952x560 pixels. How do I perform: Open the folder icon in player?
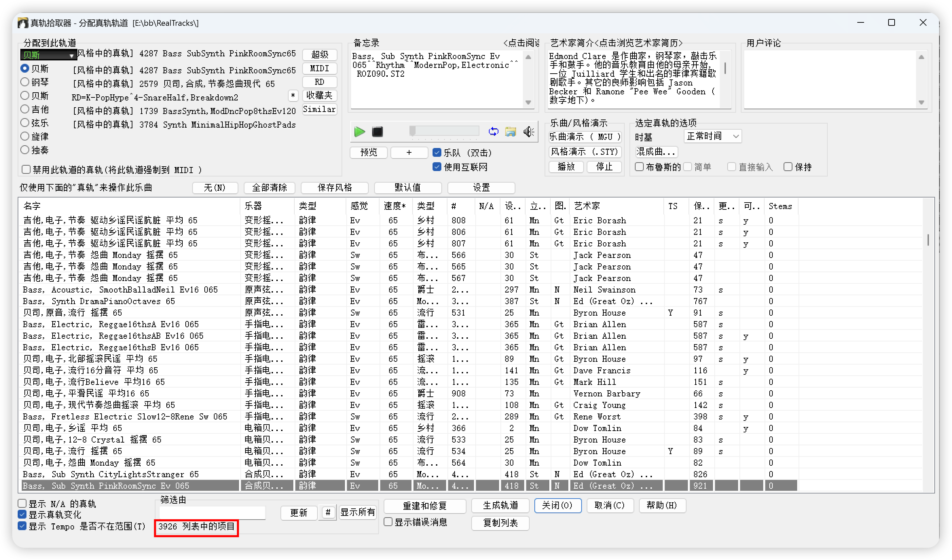[x=510, y=131]
